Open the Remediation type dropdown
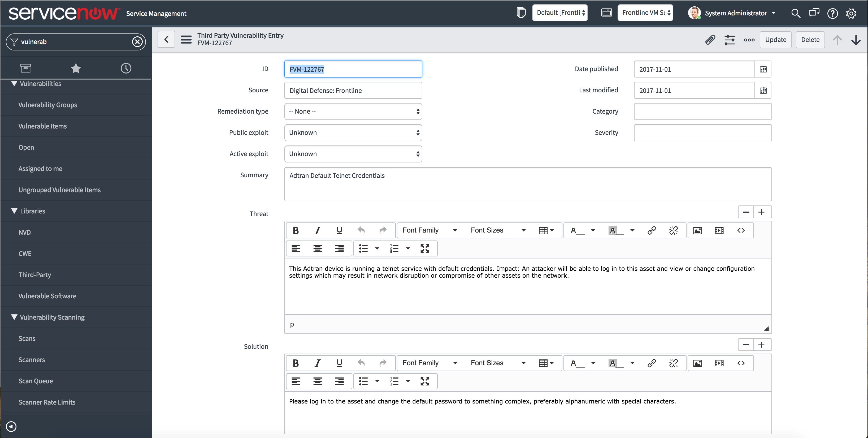Screen dimensions: 868x438 [353, 111]
